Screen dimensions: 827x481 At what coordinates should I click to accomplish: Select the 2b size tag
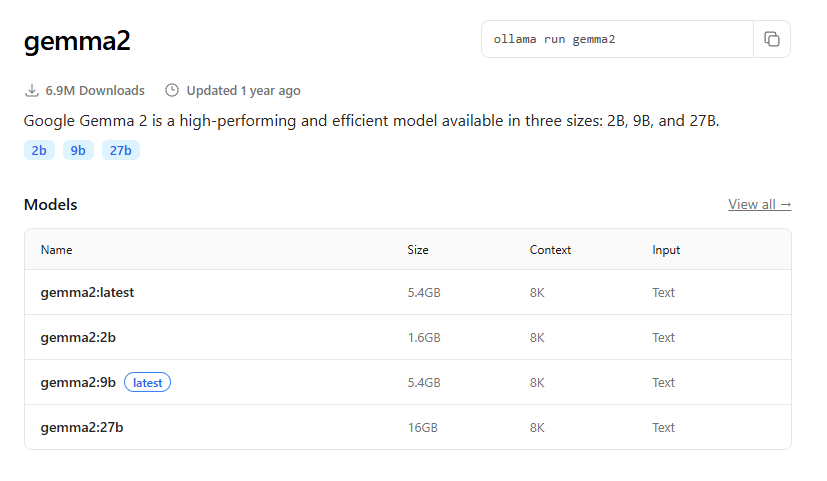[x=39, y=151]
